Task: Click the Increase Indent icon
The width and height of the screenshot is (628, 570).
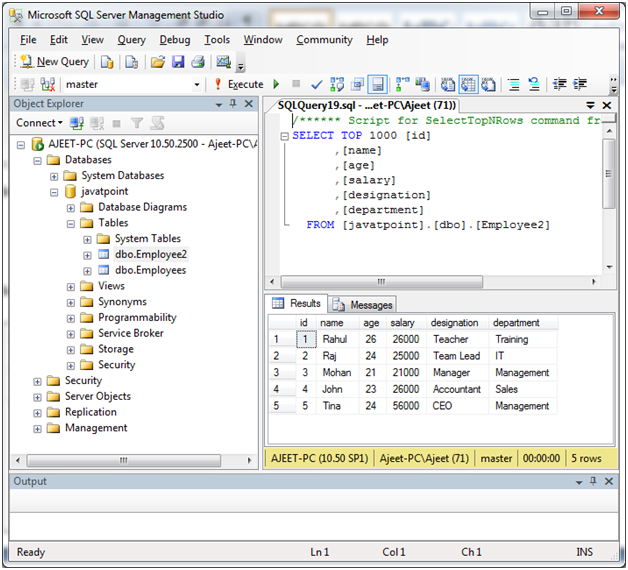Action: pos(579,85)
